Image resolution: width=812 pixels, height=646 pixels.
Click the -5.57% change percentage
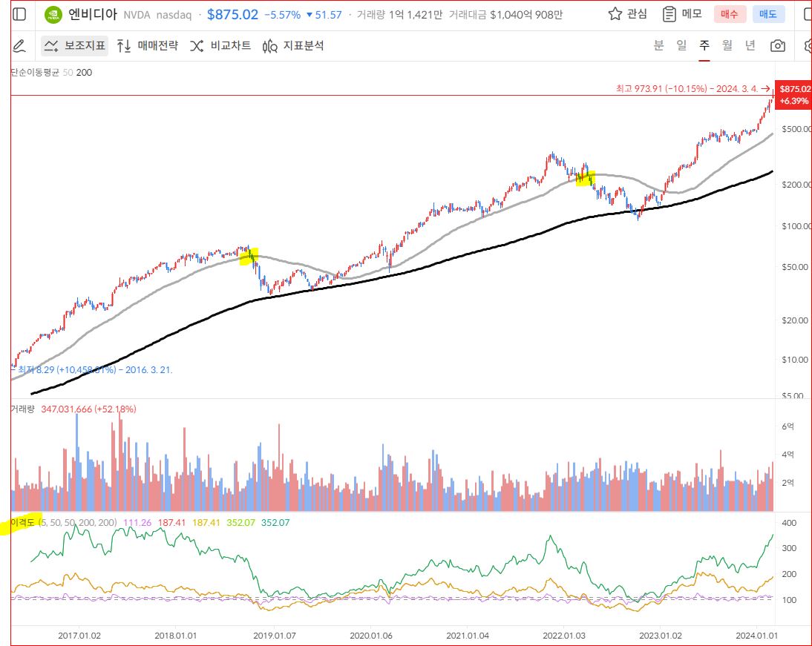(282, 15)
